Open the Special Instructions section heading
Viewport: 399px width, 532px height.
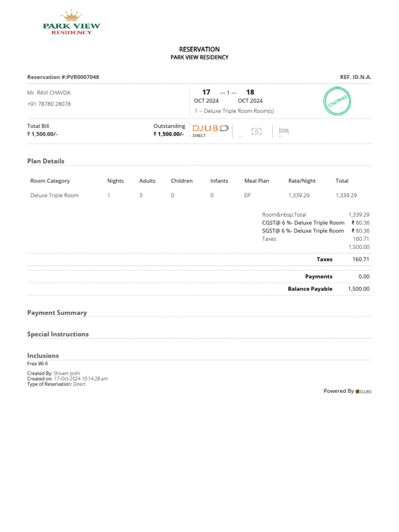(x=58, y=334)
